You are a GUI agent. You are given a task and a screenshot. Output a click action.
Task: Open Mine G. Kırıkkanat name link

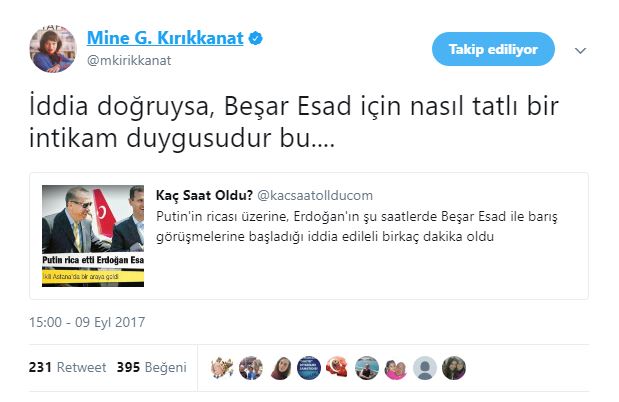pos(165,38)
